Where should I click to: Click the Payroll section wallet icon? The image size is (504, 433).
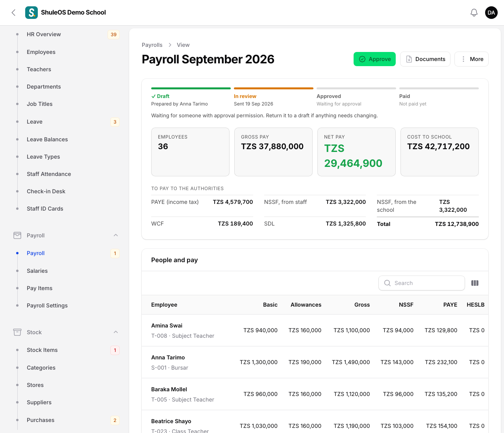[x=17, y=235]
